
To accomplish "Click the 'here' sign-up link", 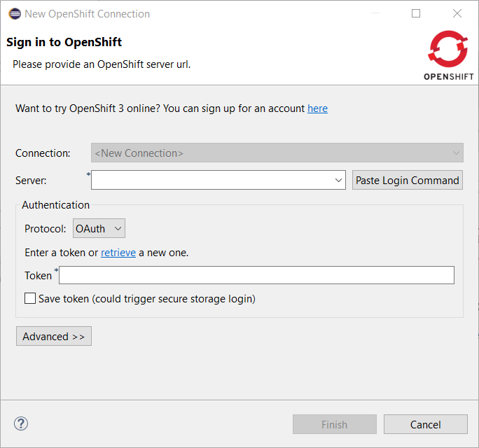I will (x=317, y=108).
